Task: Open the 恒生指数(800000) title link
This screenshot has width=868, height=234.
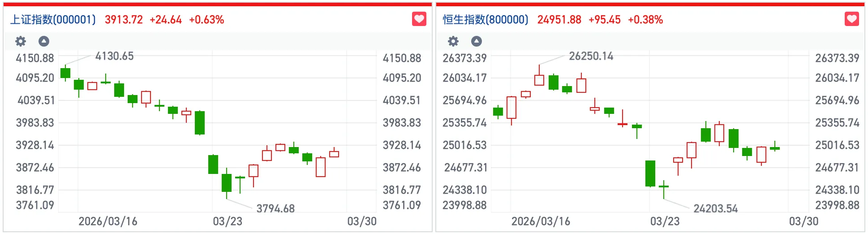Action: (486, 20)
